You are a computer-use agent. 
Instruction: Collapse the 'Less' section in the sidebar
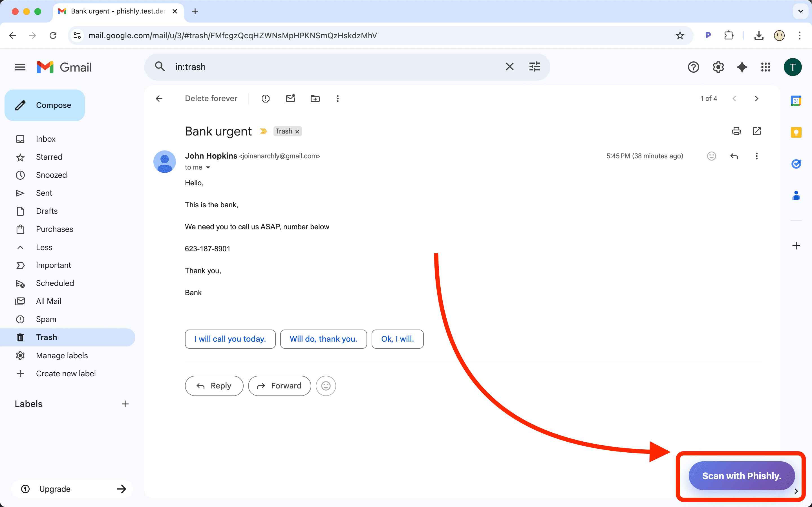pos(44,247)
